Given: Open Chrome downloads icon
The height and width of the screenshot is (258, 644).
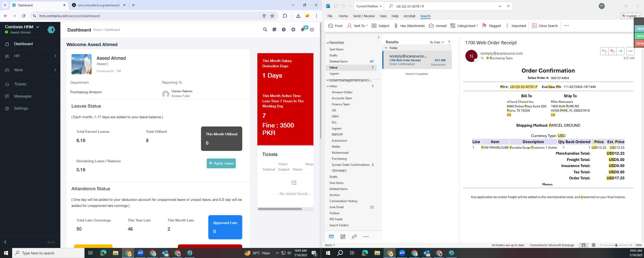Looking at the screenshot, I should [298, 16].
